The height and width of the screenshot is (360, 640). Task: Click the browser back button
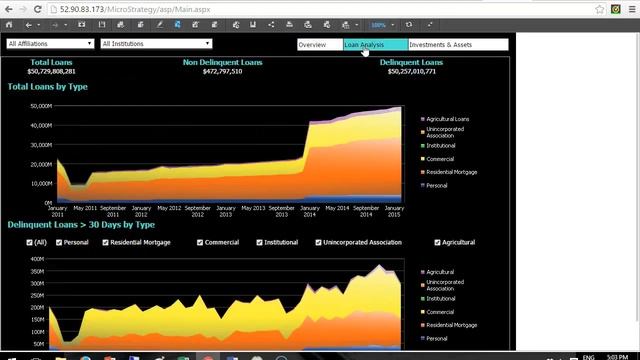[9, 9]
